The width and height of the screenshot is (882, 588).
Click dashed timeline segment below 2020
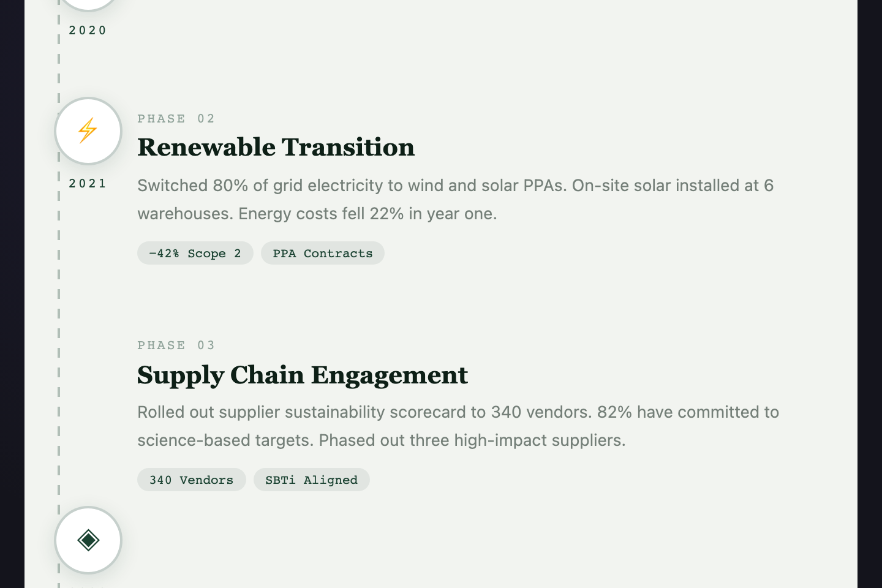pyautogui.click(x=59, y=67)
